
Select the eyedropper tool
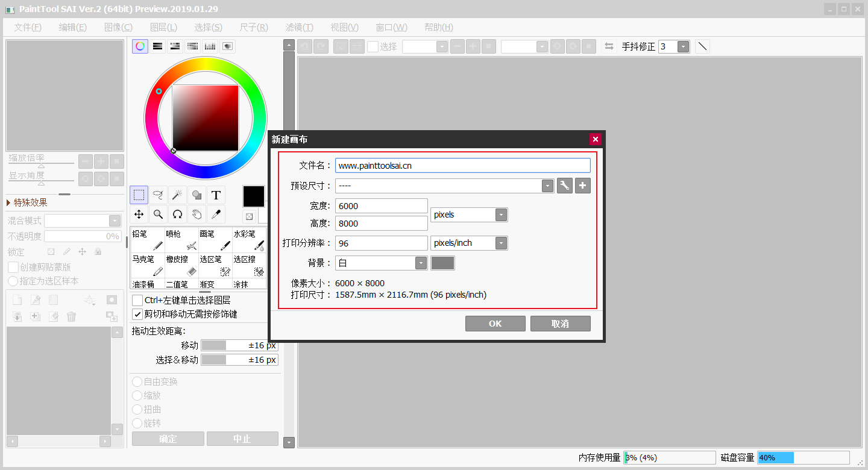[216, 214]
